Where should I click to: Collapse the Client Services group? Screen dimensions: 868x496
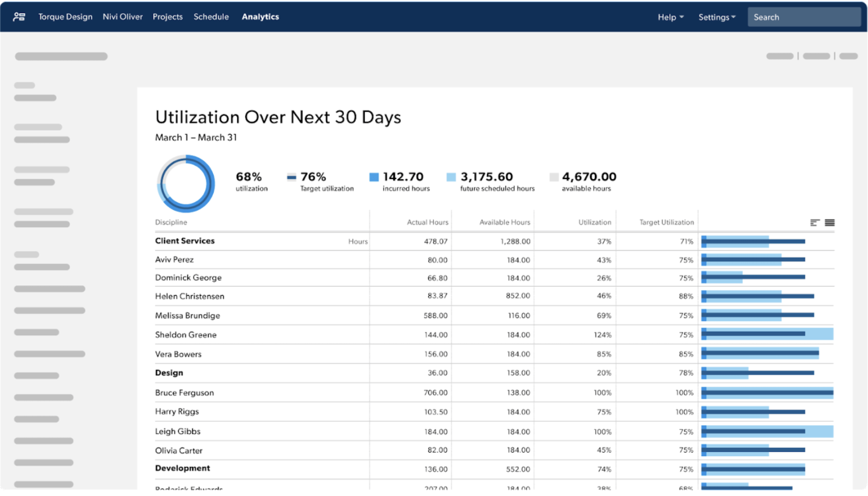184,241
